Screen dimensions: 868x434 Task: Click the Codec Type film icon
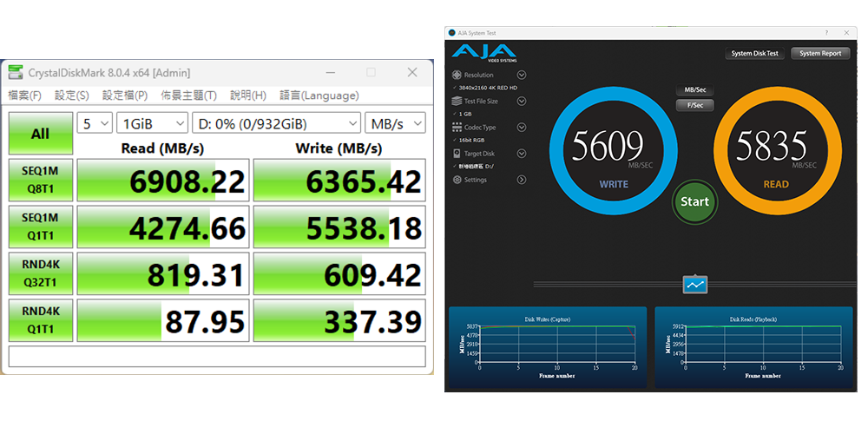457,128
